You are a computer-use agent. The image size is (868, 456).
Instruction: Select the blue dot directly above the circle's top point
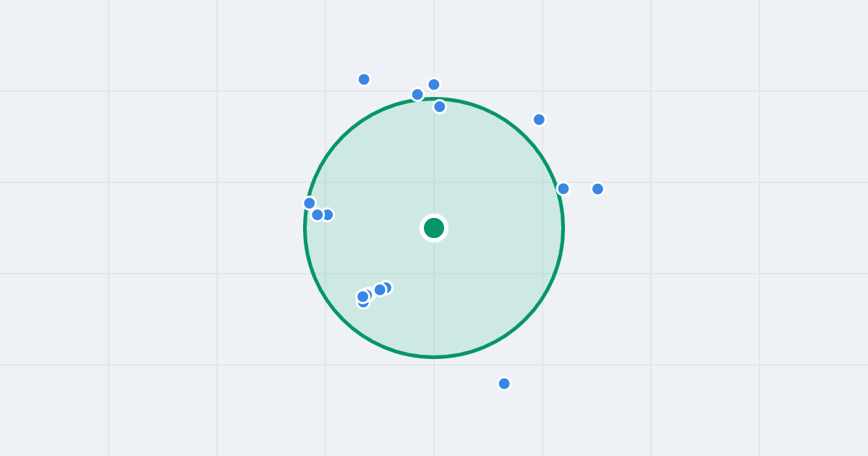434,85
